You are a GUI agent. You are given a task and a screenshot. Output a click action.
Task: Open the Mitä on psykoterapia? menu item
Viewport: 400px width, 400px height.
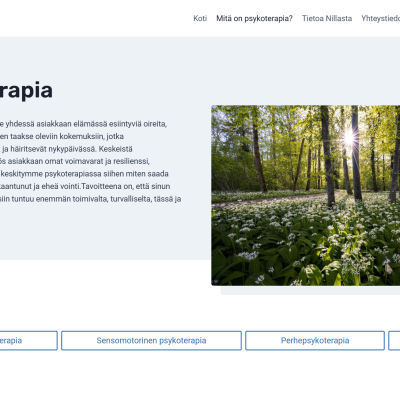tap(254, 19)
